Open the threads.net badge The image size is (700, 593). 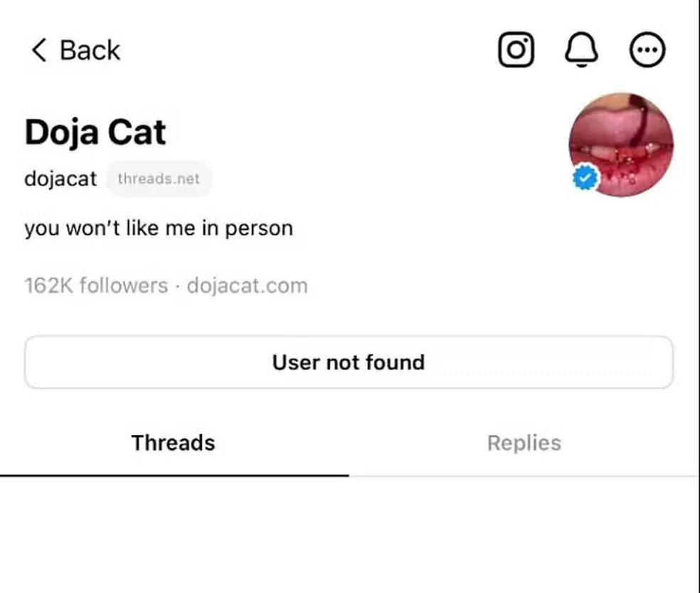click(159, 179)
